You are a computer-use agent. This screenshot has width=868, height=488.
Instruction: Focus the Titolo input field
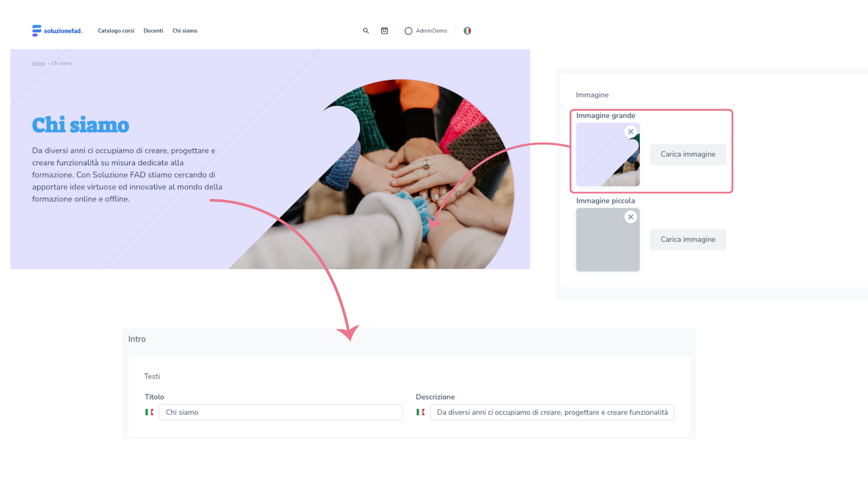point(280,412)
